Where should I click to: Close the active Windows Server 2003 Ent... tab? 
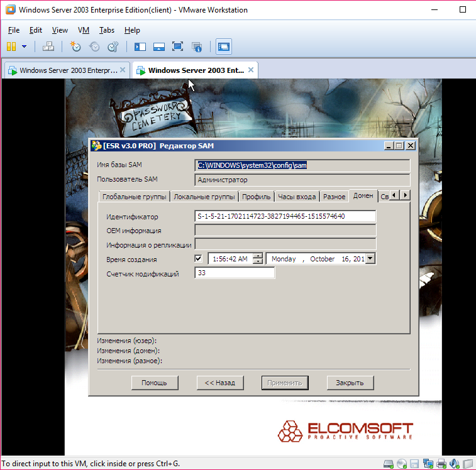(251, 70)
